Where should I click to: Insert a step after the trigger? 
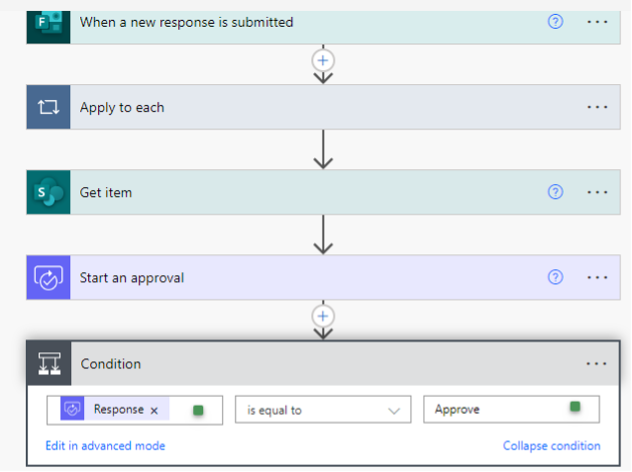point(322,60)
